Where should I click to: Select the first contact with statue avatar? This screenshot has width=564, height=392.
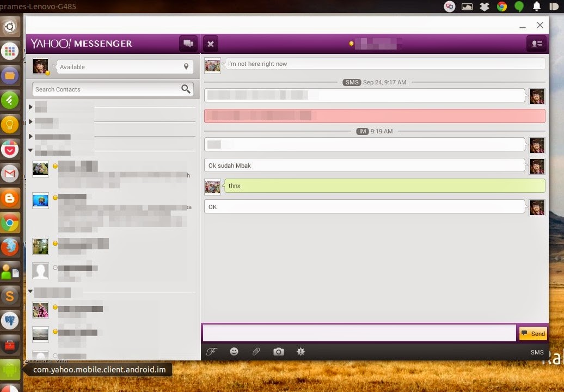(112, 174)
